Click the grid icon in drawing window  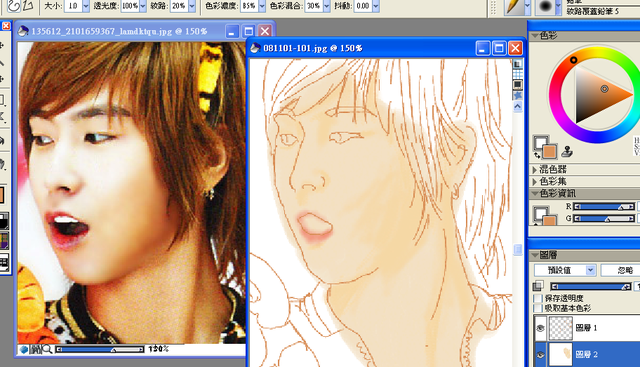[518, 74]
